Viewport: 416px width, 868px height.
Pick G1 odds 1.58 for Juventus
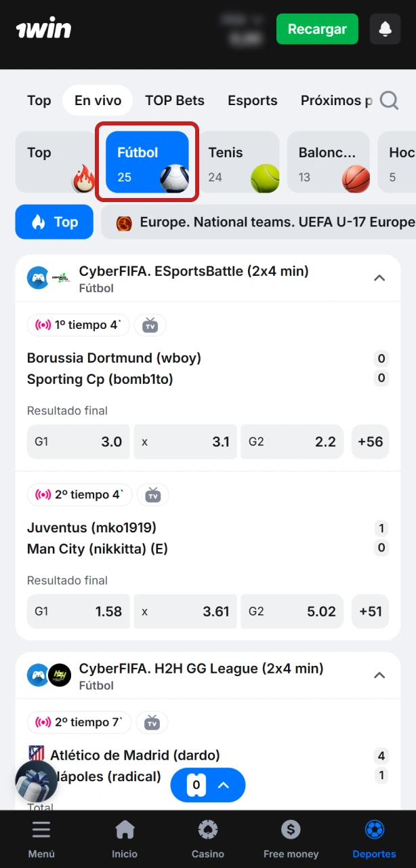(79, 612)
